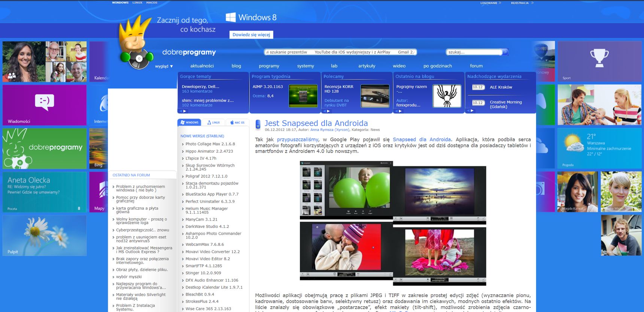Show next item in Polecamy box
The height and width of the screenshot is (312, 644).
pyautogui.click(x=328, y=111)
